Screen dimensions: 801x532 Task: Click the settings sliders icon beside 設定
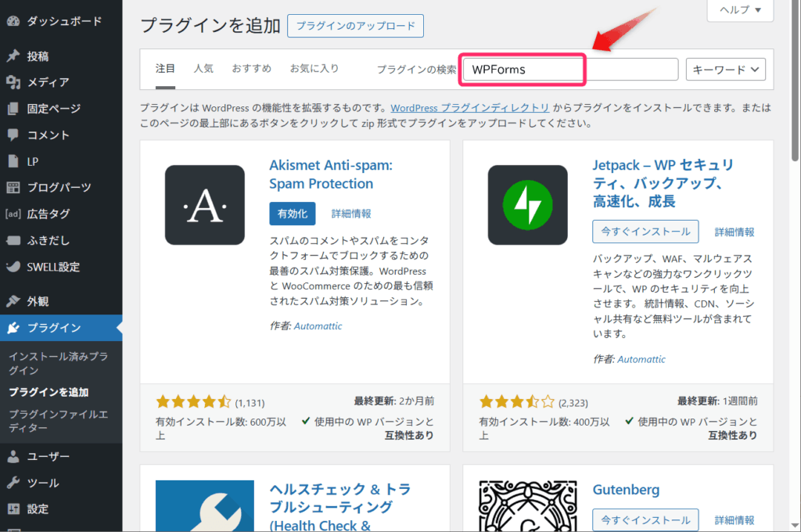(x=13, y=509)
